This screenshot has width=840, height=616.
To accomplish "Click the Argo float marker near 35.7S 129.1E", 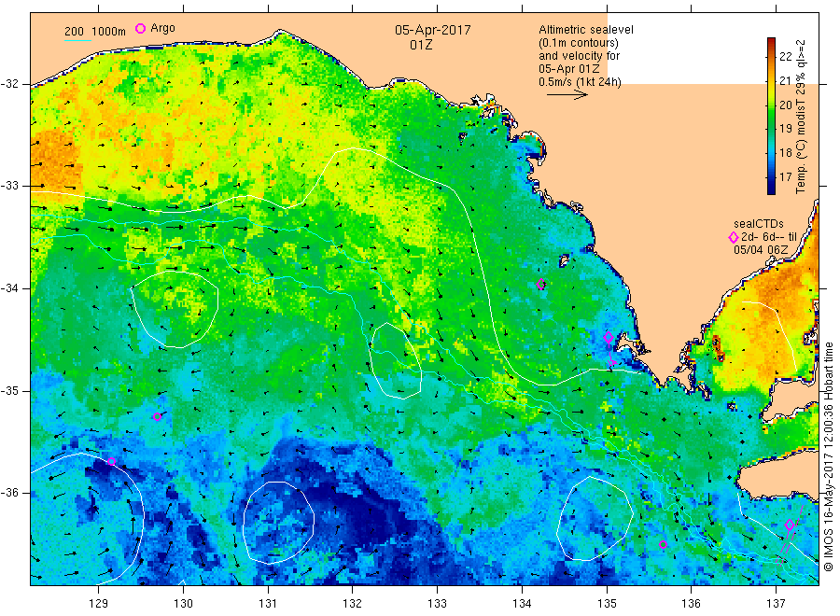I will [111, 462].
